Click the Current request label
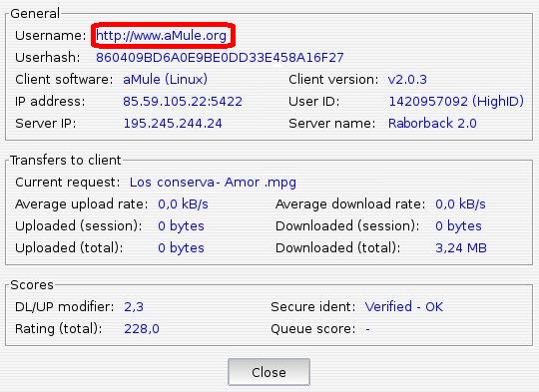The image size is (539, 392). coord(68,183)
